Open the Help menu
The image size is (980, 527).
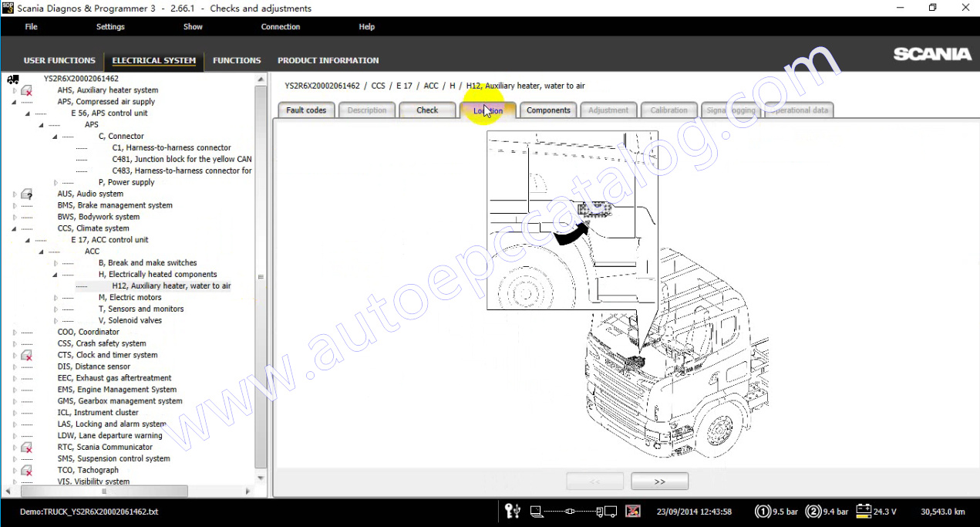pyautogui.click(x=367, y=27)
